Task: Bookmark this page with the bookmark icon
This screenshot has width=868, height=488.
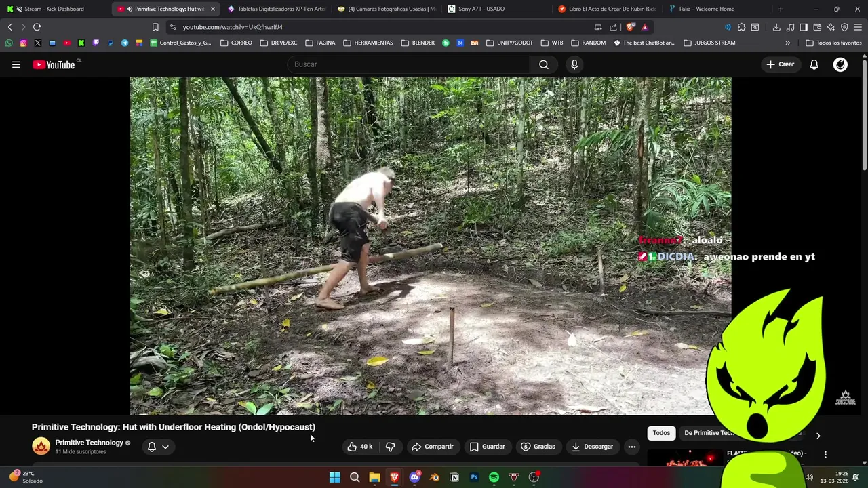Action: click(x=155, y=27)
